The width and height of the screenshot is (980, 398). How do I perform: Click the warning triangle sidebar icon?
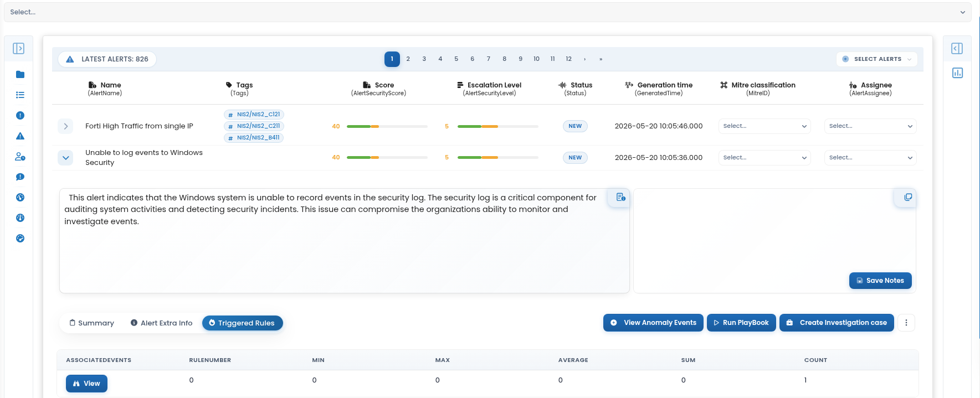20,136
